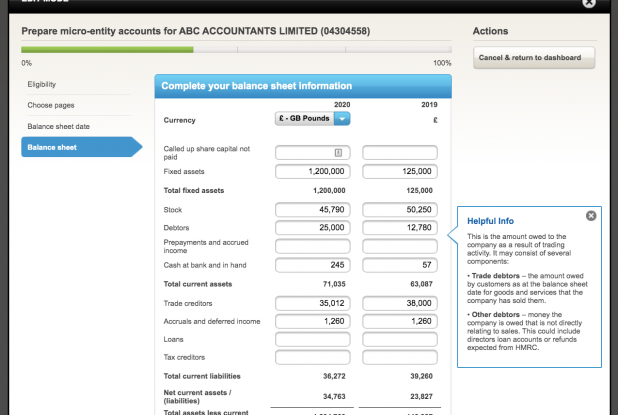Screen dimensions: 618x415
Task: Click the 2019 Prepayments and accrued income field
Action: 399,246
